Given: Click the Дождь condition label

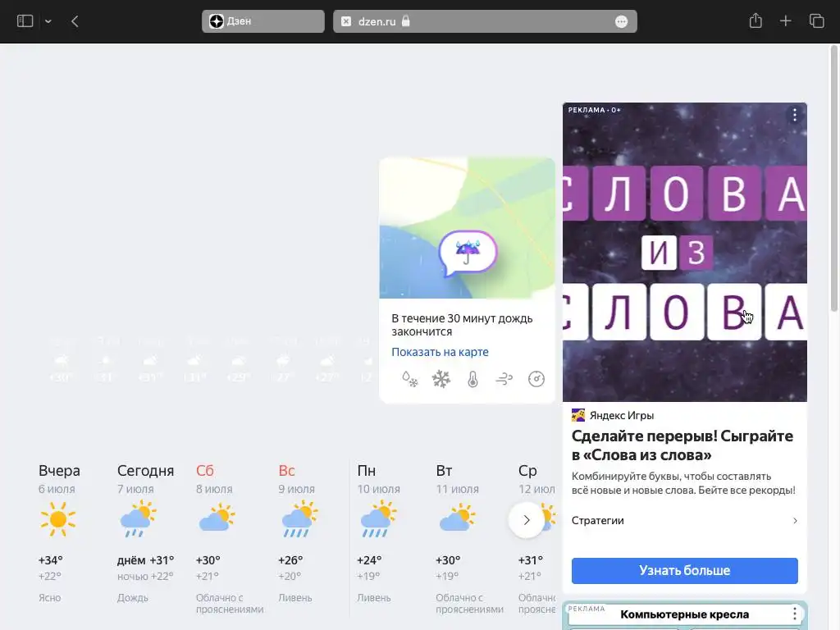Looking at the screenshot, I should 132,598.
